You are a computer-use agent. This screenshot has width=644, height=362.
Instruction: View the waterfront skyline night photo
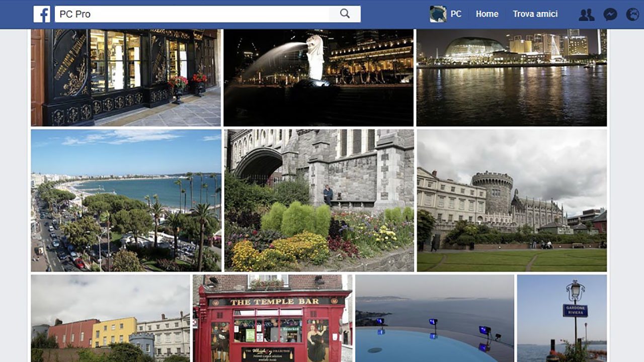[511, 77]
